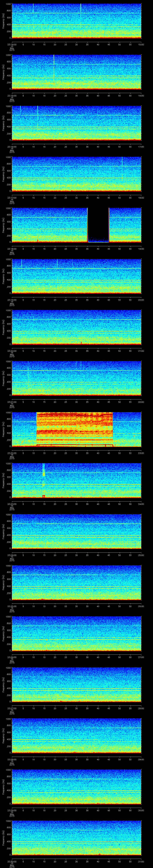This screenshot has width=153, height=868.
Task: Click the 23:27:00 start time label
Action: pos(12,708)
